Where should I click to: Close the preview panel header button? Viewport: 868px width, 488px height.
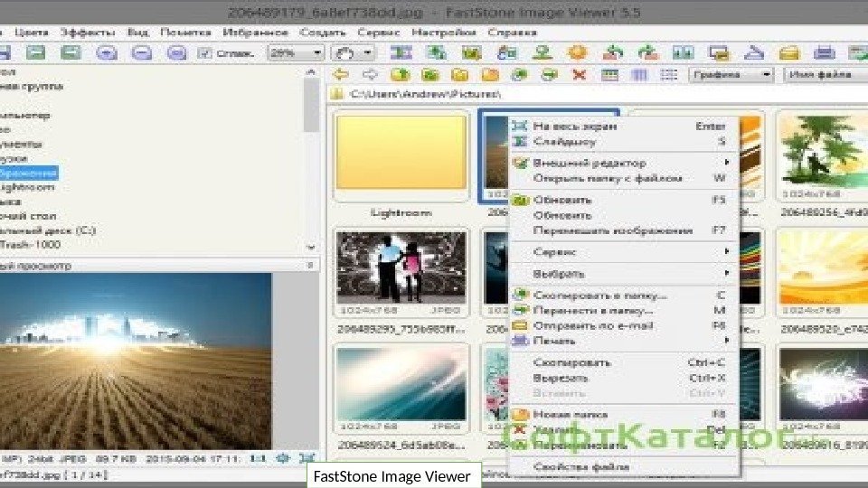[x=310, y=266]
